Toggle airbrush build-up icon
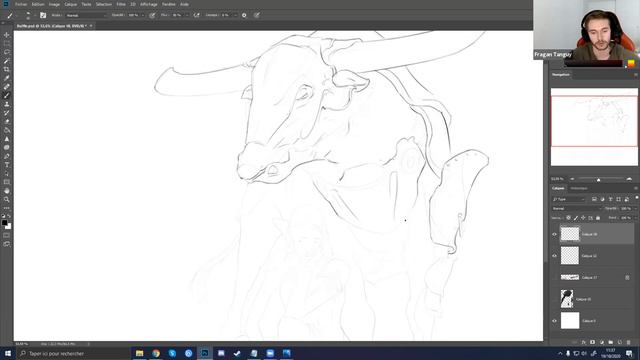Viewport: 640px width, 360px height. 196,15
